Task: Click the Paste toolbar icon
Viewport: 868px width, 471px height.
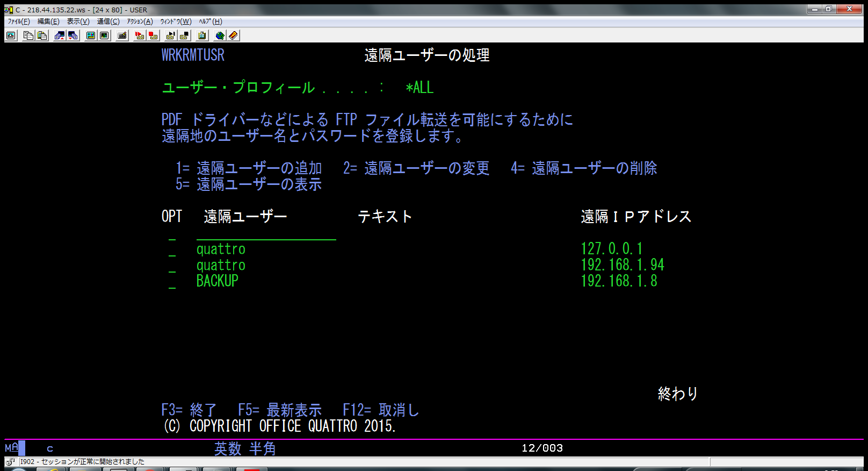Action: coord(42,35)
